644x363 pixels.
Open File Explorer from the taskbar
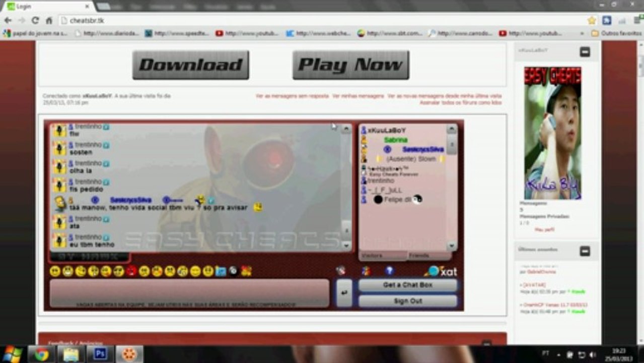tap(70, 354)
